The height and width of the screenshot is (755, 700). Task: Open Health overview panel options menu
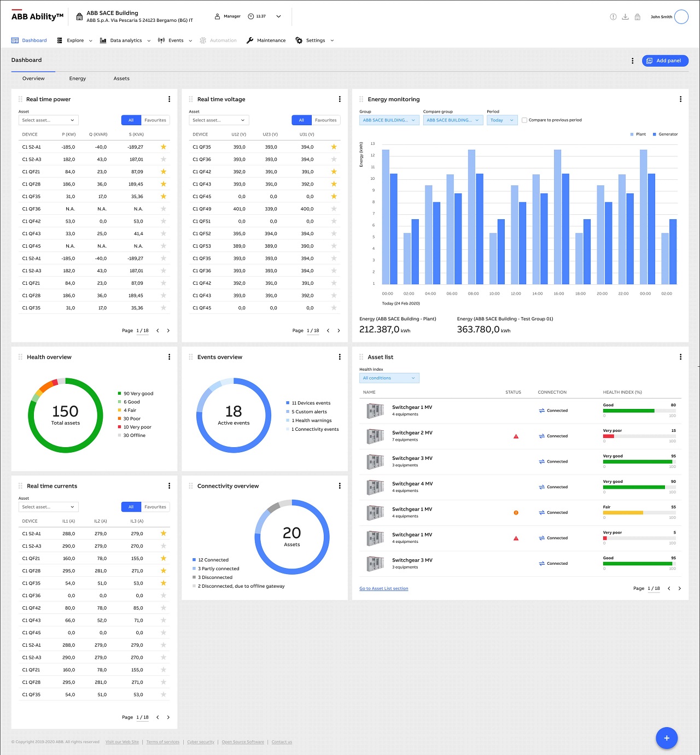(x=169, y=357)
